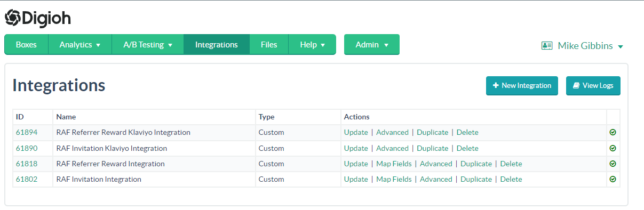Click Duplicate for RAF Invitation Klaviyo Integration
The width and height of the screenshot is (644, 210).
[x=432, y=148]
